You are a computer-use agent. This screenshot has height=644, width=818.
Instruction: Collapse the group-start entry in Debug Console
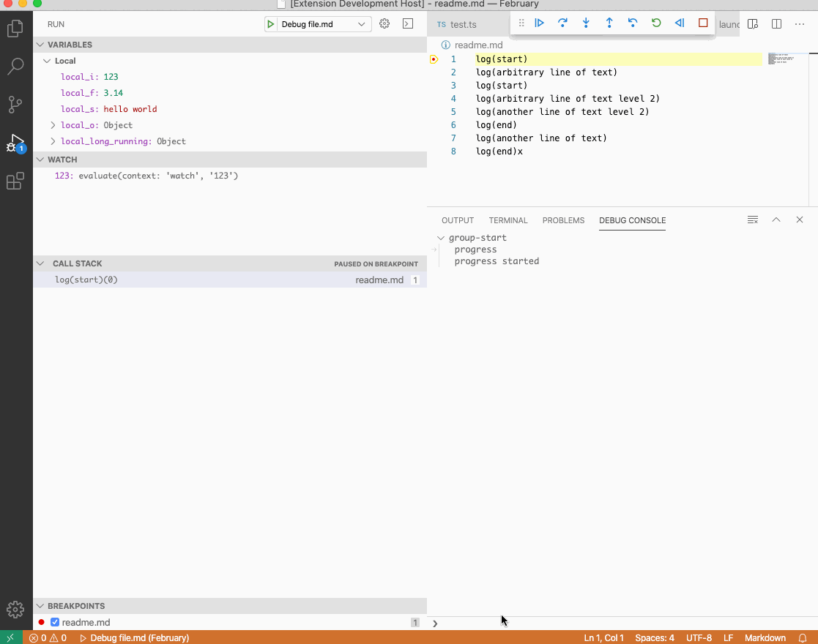(440, 237)
